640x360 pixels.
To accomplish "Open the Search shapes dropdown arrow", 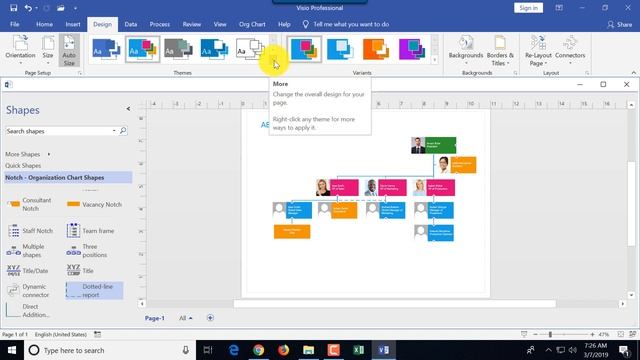I will 114,131.
